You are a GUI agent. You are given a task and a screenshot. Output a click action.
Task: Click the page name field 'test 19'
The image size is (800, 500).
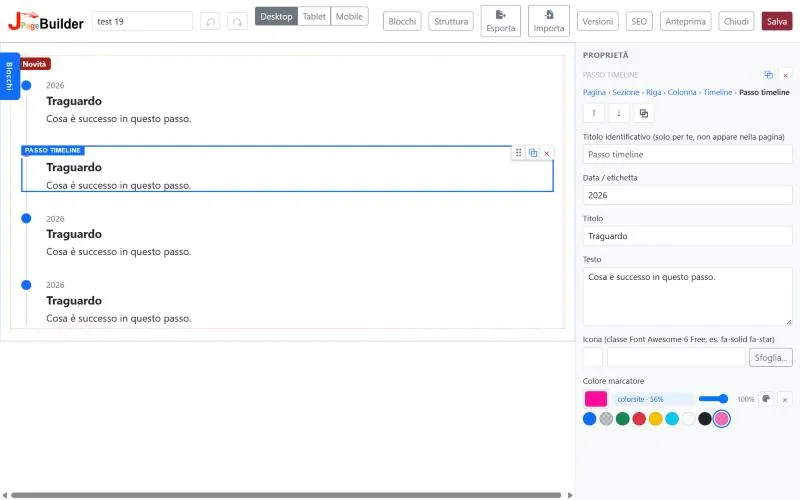[142, 21]
